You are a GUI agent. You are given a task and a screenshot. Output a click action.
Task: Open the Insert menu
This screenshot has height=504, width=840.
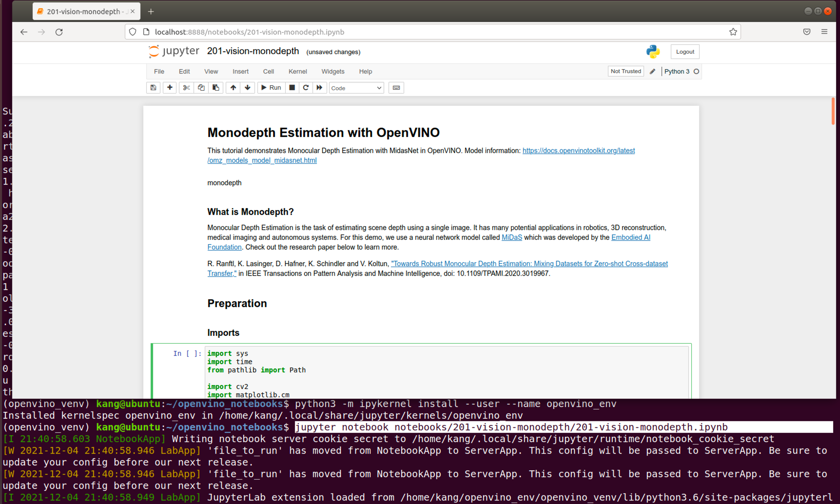click(241, 71)
